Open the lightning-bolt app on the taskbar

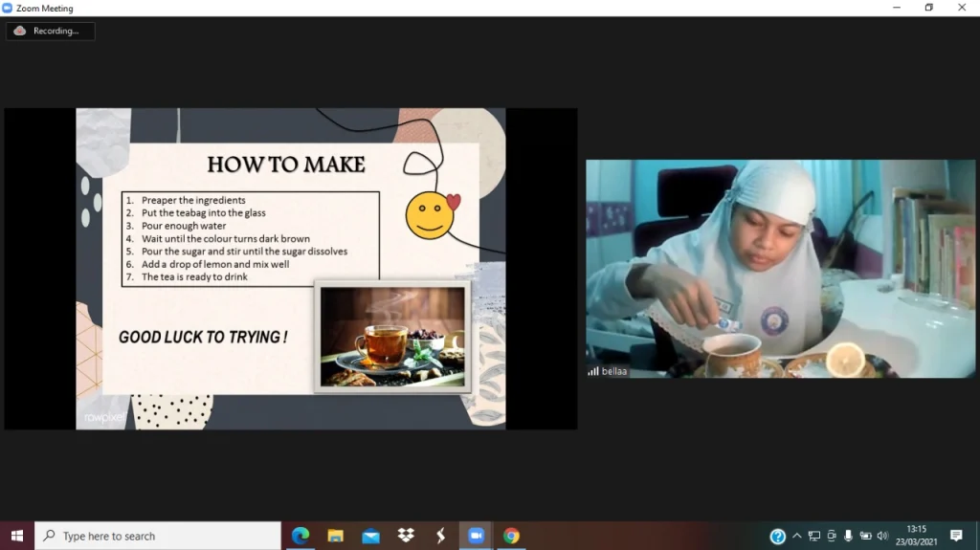point(440,536)
